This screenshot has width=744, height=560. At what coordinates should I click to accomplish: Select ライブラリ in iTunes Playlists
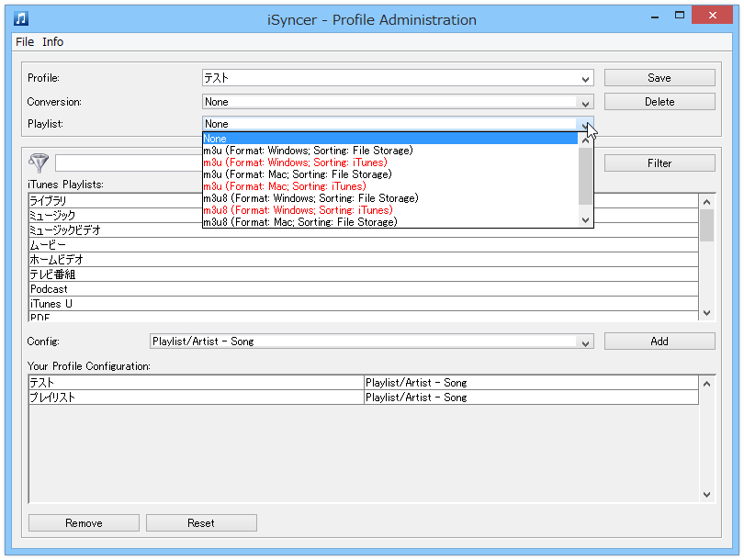(x=364, y=200)
